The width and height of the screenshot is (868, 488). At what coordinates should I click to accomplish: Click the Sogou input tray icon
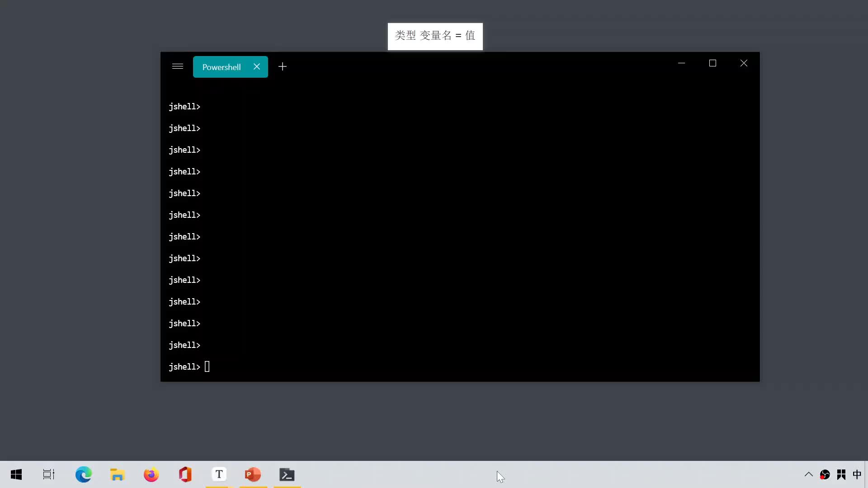[x=841, y=474]
